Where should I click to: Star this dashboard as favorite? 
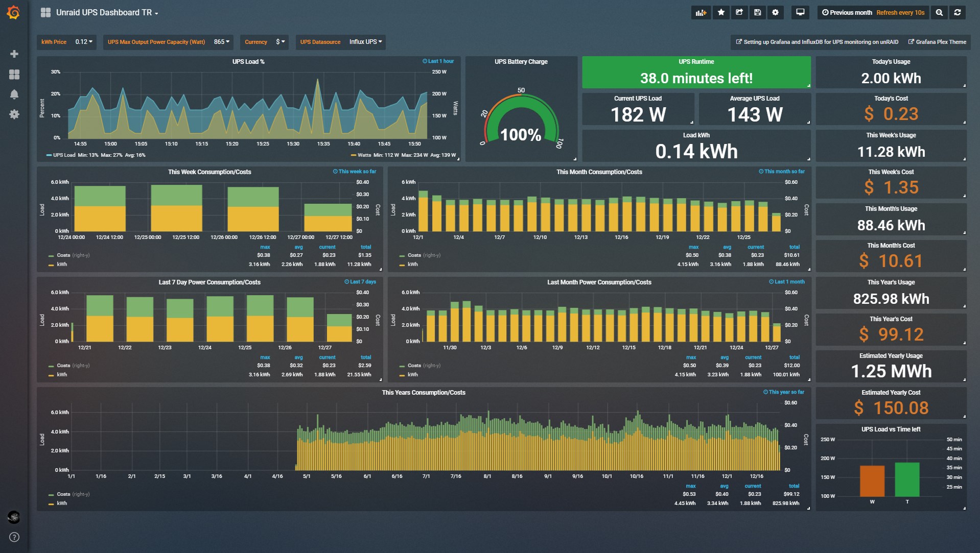pyautogui.click(x=721, y=13)
